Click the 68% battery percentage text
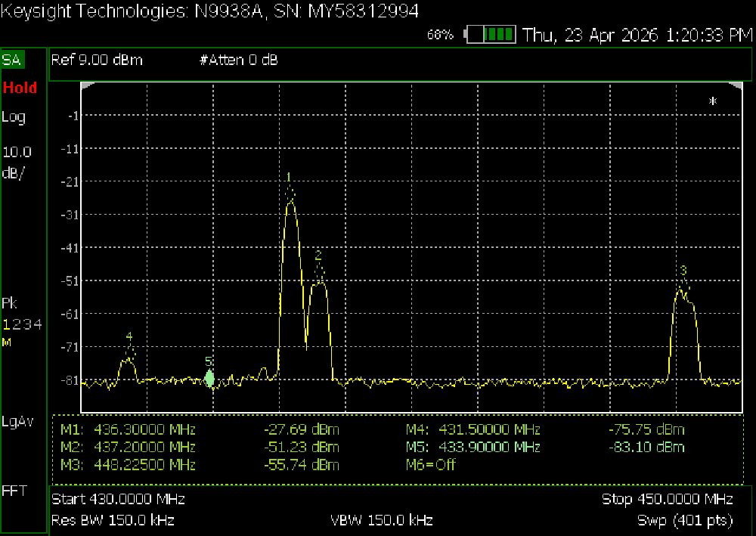 [440, 35]
